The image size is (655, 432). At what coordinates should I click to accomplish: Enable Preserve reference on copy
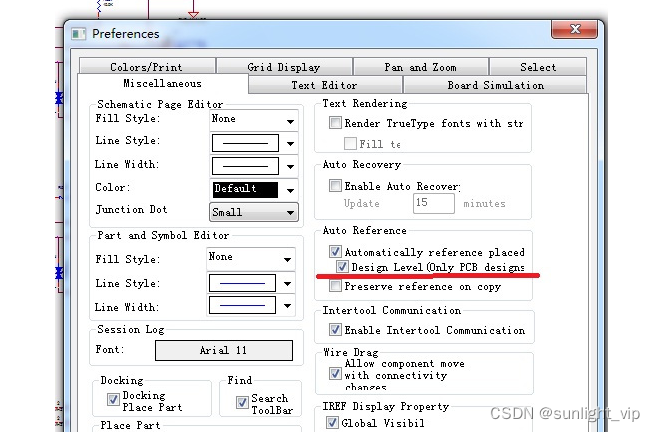pyautogui.click(x=335, y=286)
